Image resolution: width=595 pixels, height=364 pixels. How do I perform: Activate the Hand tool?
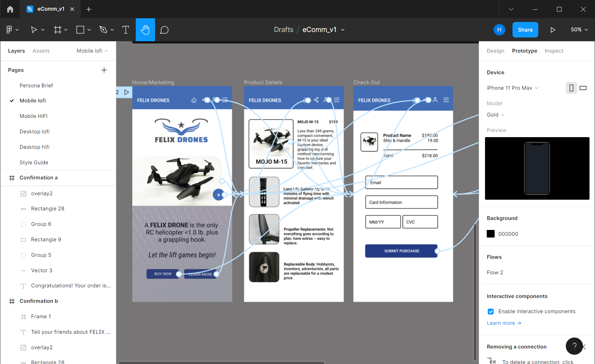pyautogui.click(x=145, y=30)
